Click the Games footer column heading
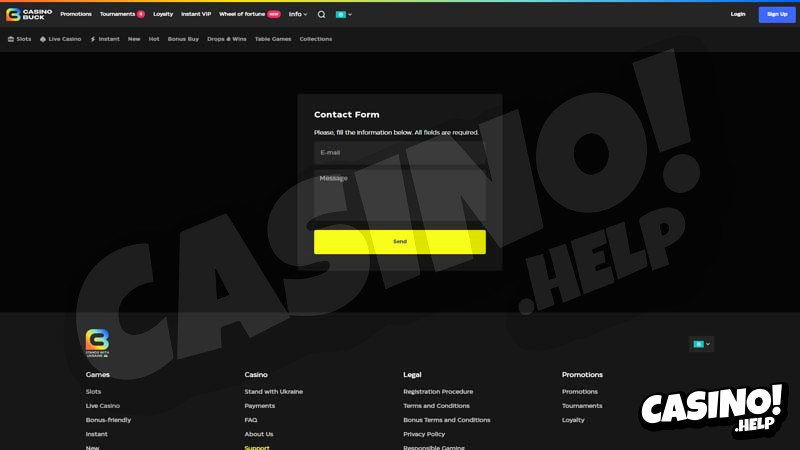Screen dimensions: 800x450 tap(97, 374)
